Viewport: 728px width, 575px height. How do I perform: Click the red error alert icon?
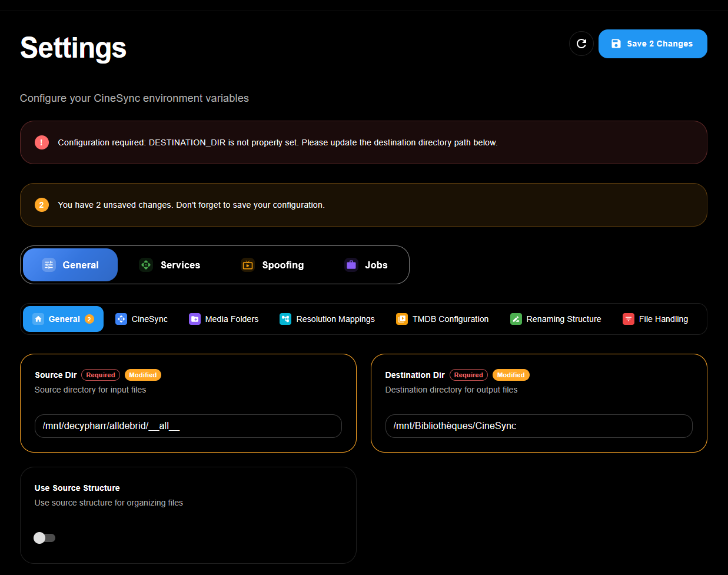coord(42,142)
